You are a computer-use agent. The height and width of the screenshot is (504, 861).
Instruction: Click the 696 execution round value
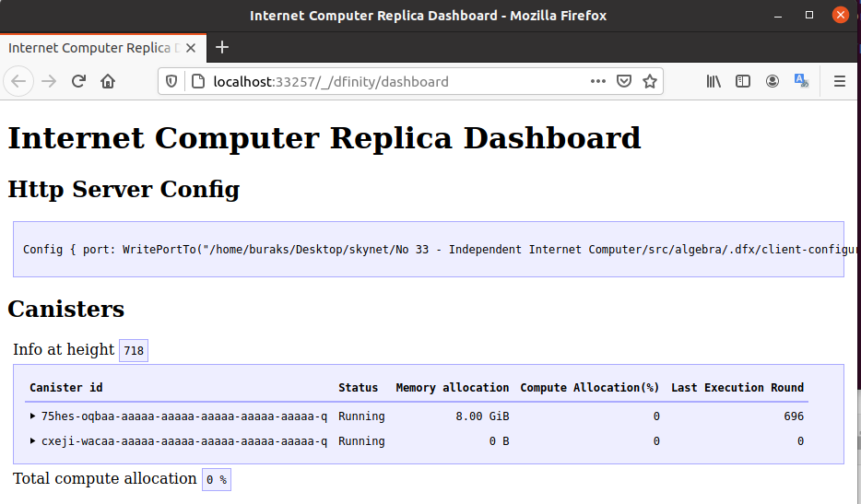[794, 416]
